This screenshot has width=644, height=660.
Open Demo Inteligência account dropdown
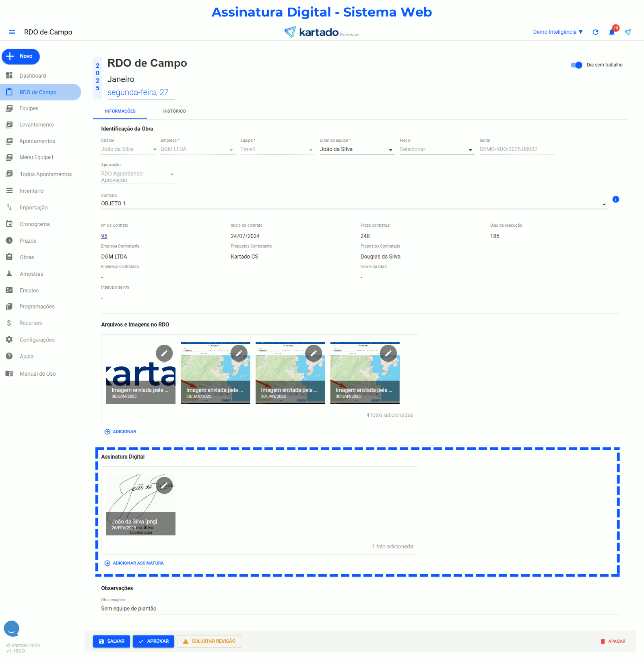[558, 32]
